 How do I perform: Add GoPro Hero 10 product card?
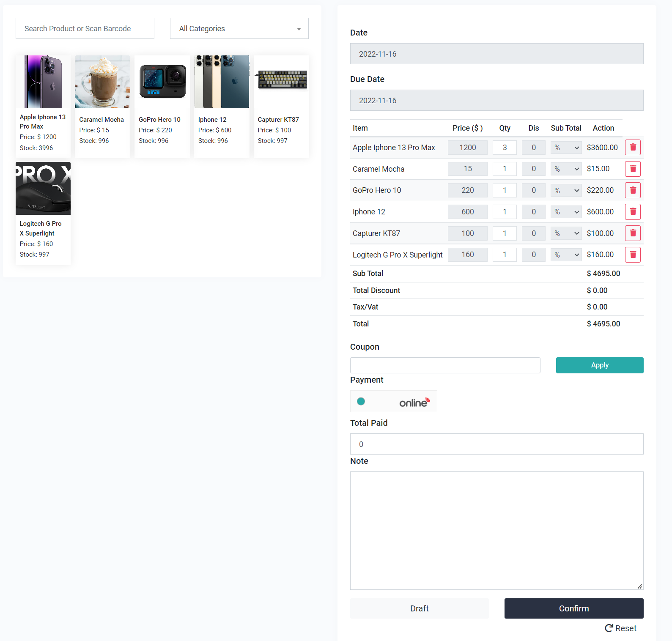(x=162, y=106)
